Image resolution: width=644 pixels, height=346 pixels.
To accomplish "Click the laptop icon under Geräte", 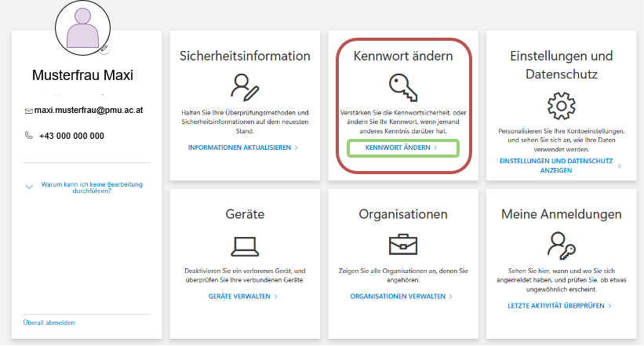I will [244, 246].
